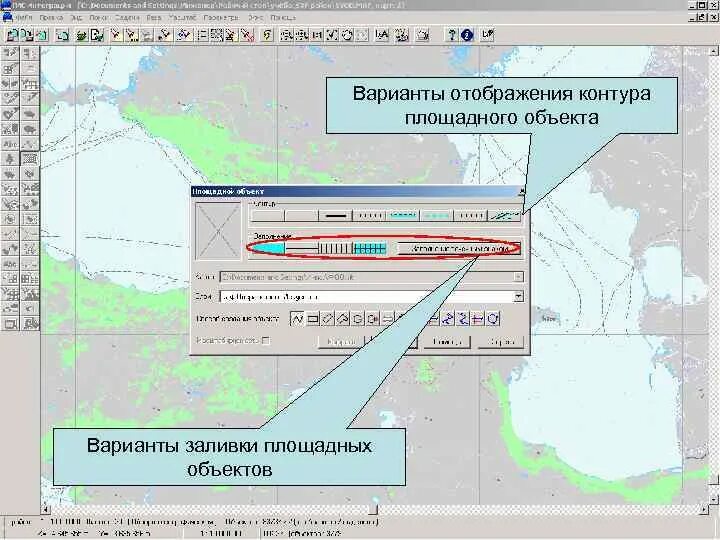Screen dimensions: 720x540
Task: Open the Карта dropdown arrow in dialog
Action: (x=518, y=277)
